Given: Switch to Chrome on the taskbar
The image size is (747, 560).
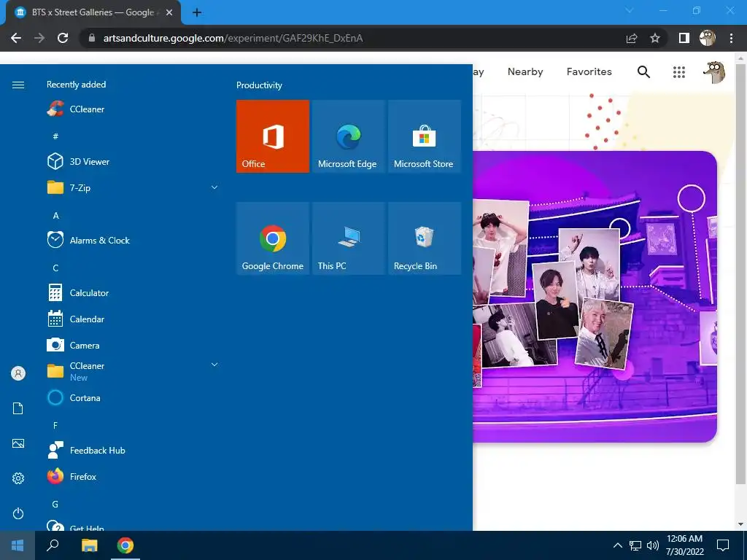Looking at the screenshot, I should pyautogui.click(x=125, y=545).
